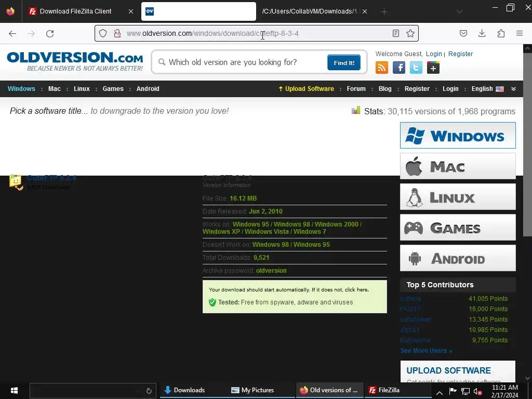The image size is (532, 399).
Task: Toggle reader view for this page
Action: point(395,33)
